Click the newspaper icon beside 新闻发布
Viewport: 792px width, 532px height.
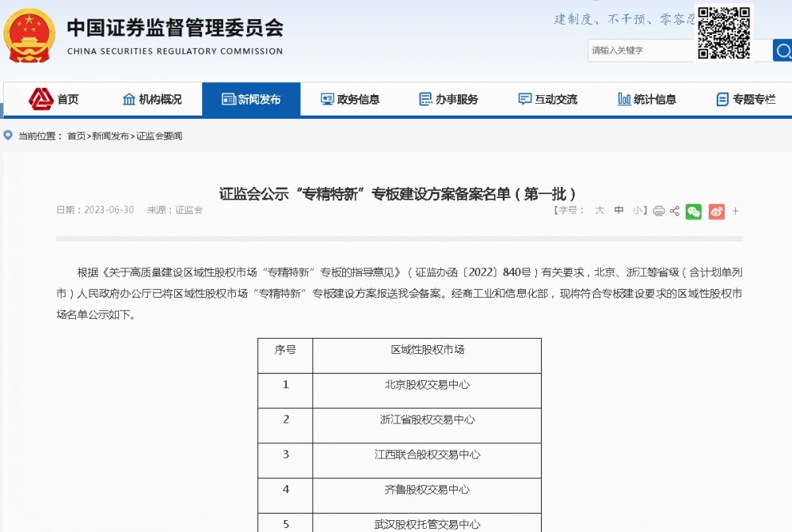[x=229, y=99]
